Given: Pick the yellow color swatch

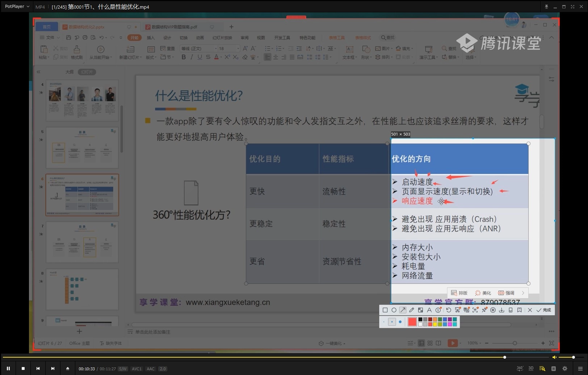Looking at the screenshot, I should pos(435,324).
